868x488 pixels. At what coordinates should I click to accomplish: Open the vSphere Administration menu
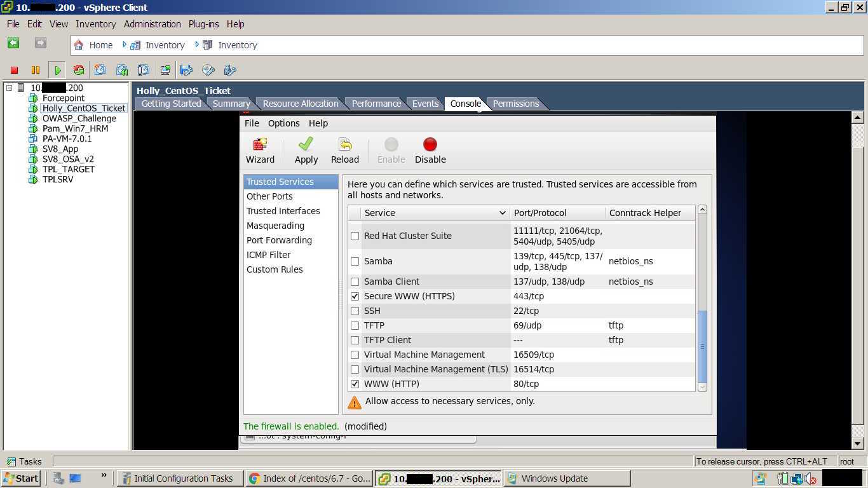(152, 24)
